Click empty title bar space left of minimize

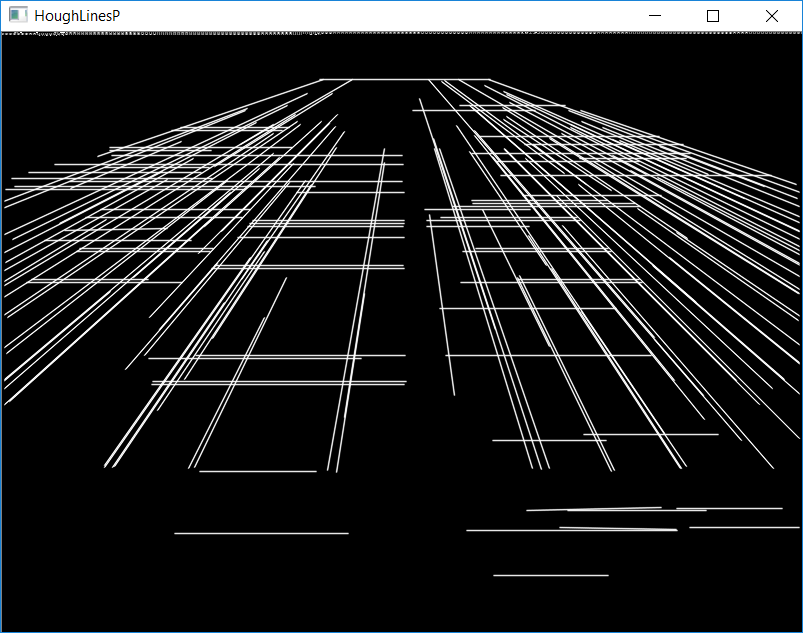point(400,16)
